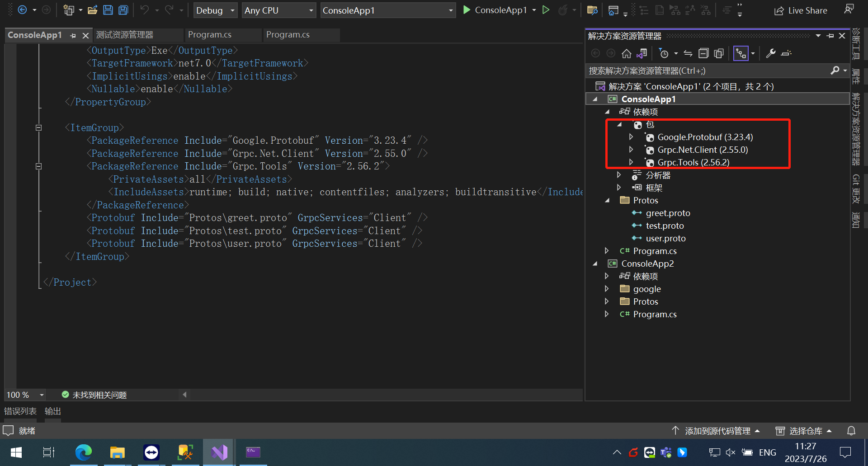Click the Solution Explorer search box
The width and height of the screenshot is (868, 466).
coord(708,71)
